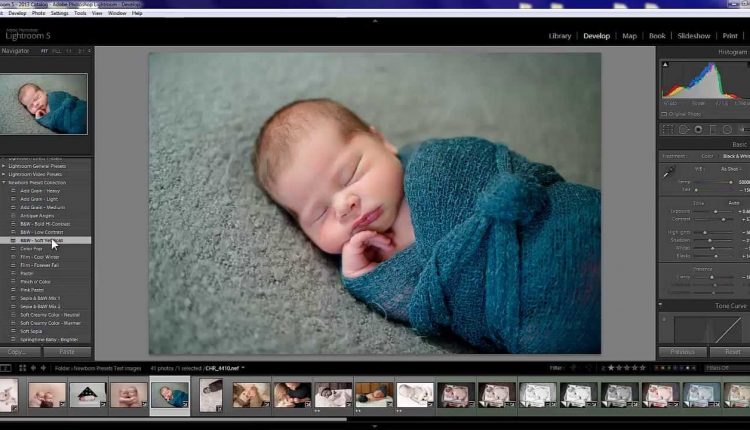Open grid view from the filmstrip toolbar
Image resolution: width=750 pixels, height=430 pixels.
tap(22, 368)
